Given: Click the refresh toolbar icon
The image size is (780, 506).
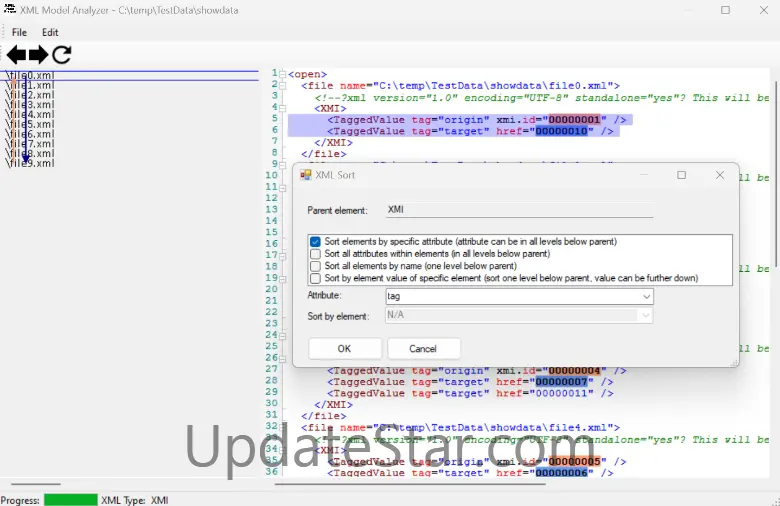Looking at the screenshot, I should pyautogui.click(x=62, y=54).
